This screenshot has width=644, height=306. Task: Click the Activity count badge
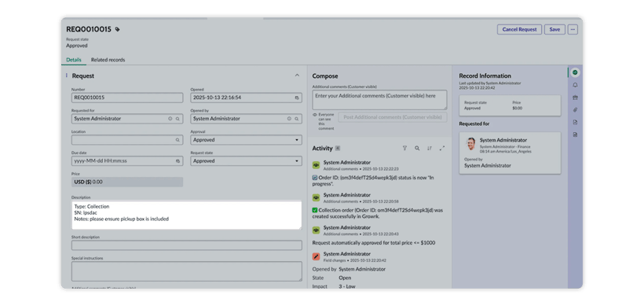click(x=338, y=148)
